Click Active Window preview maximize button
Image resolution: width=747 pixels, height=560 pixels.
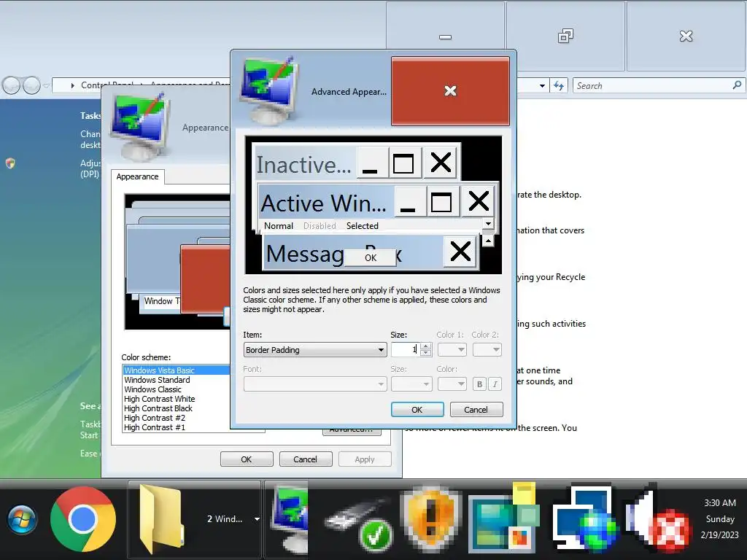[x=443, y=201]
